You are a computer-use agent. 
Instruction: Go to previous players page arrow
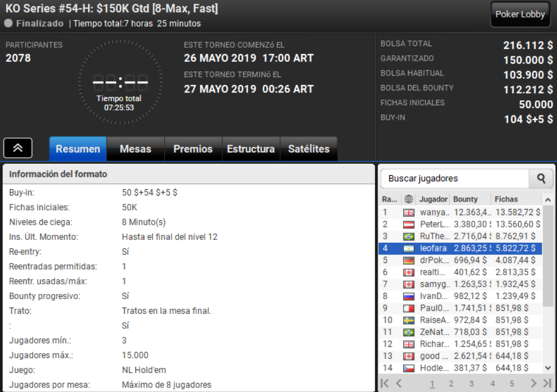399,383
